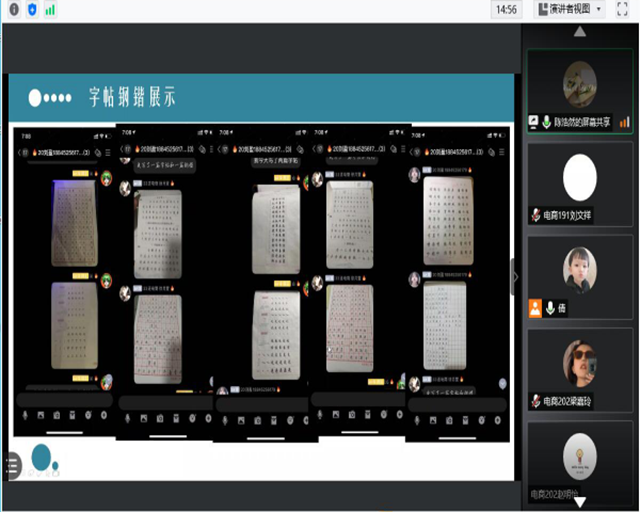Select the 电商191刘文祥 participant tile
The image size is (640, 512).
coord(579,182)
